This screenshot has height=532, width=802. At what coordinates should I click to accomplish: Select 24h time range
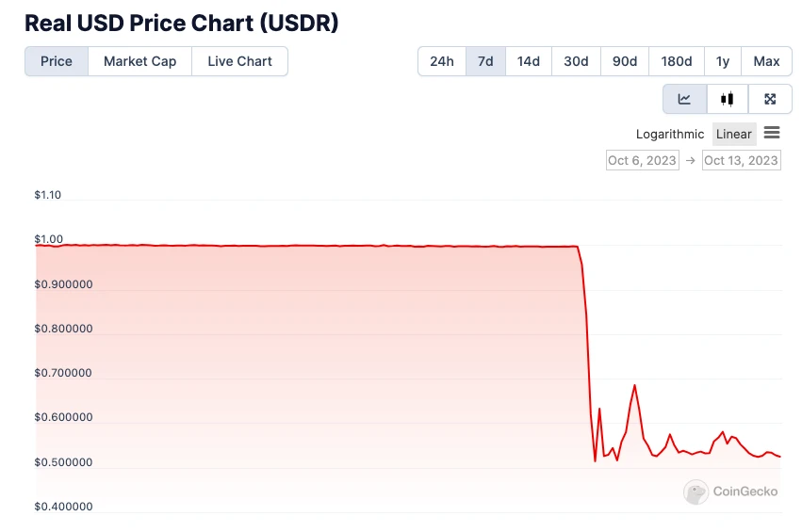[442, 61]
